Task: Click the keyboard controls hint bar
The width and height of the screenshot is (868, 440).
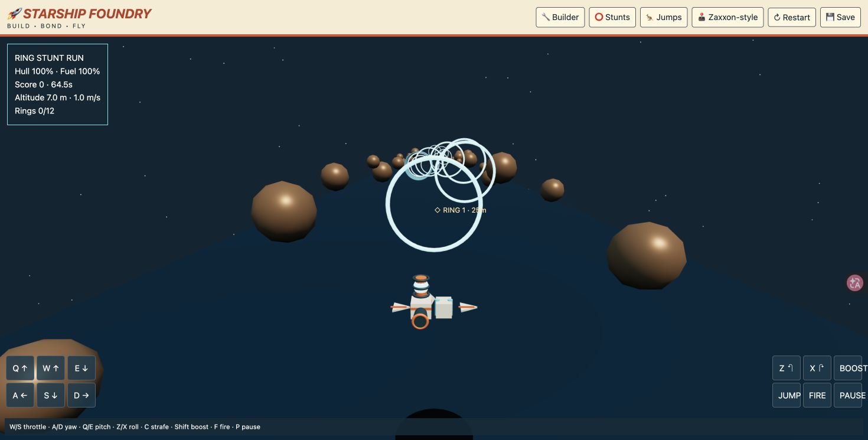Action: tap(434, 426)
